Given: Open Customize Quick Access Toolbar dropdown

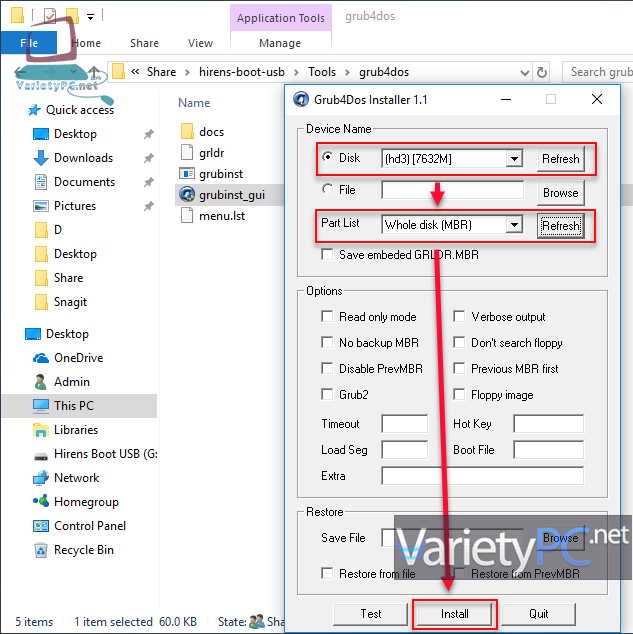Looking at the screenshot, I should point(91,17).
